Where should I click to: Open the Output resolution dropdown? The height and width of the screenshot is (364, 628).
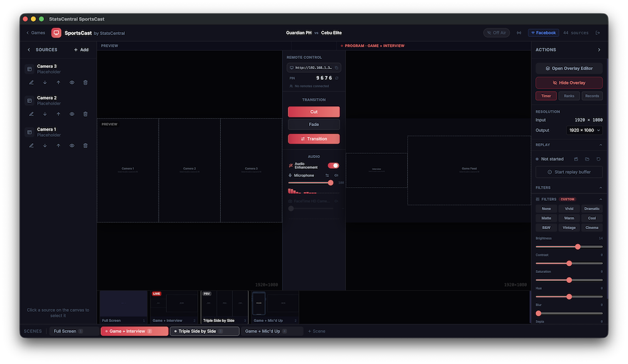click(584, 130)
